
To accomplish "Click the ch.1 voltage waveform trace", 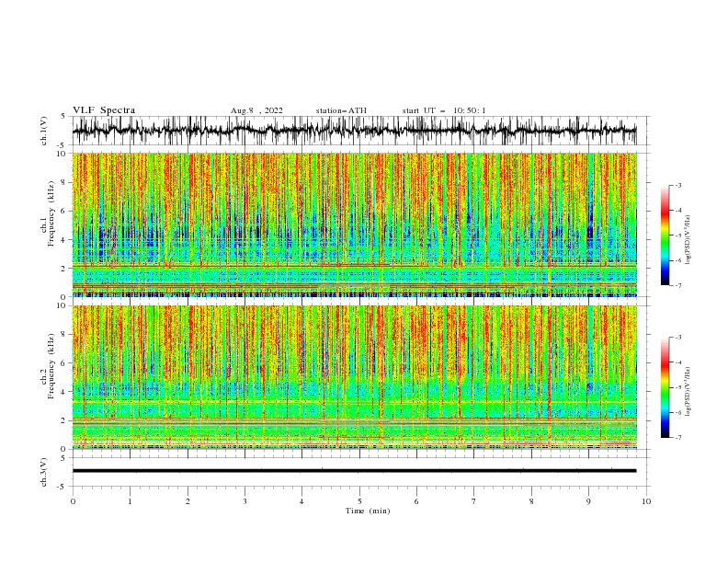I will click(x=354, y=131).
